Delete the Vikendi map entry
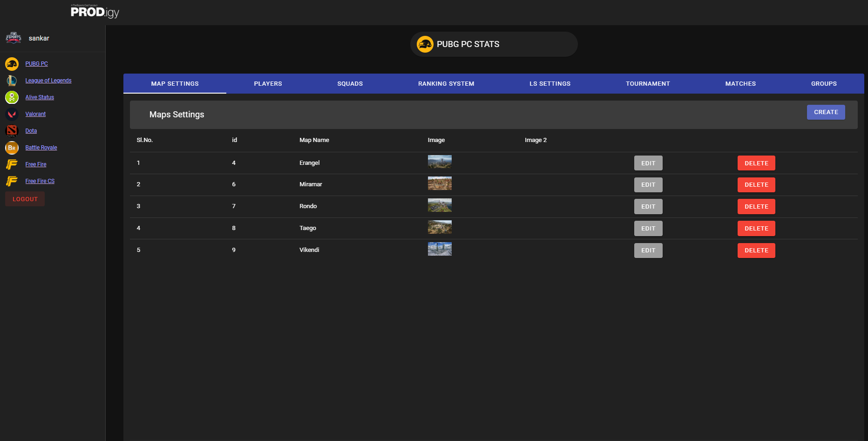868x441 pixels. tap(756, 250)
